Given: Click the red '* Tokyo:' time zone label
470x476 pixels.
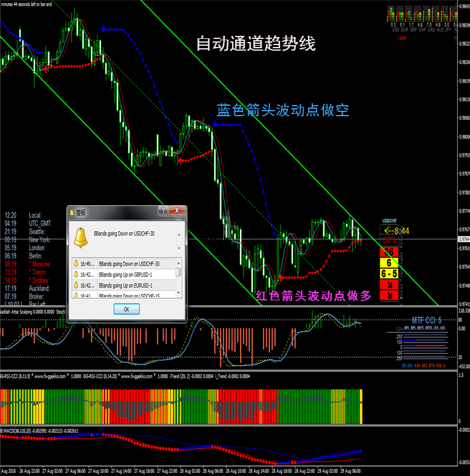Looking at the screenshot, I should 38,272.
